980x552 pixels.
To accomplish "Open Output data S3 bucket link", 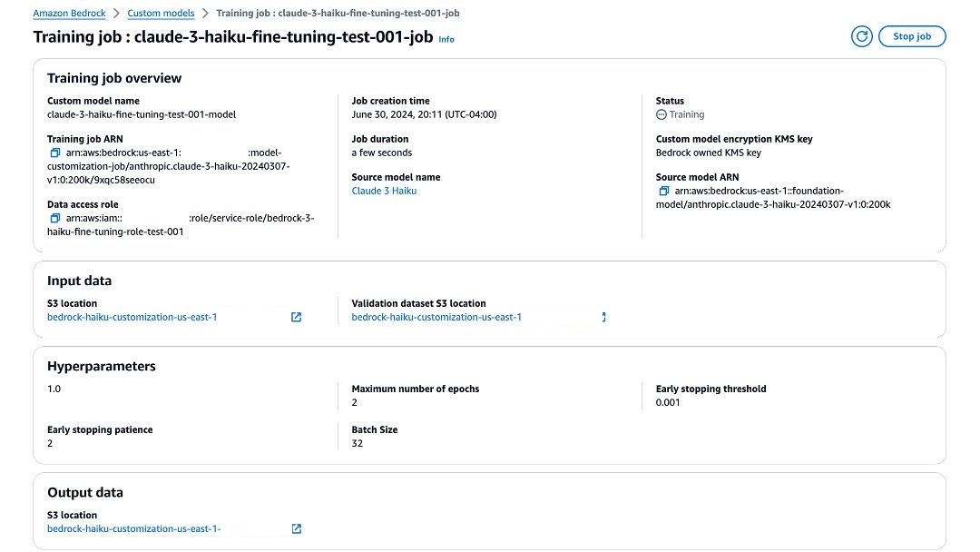I will pyautogui.click(x=134, y=528).
